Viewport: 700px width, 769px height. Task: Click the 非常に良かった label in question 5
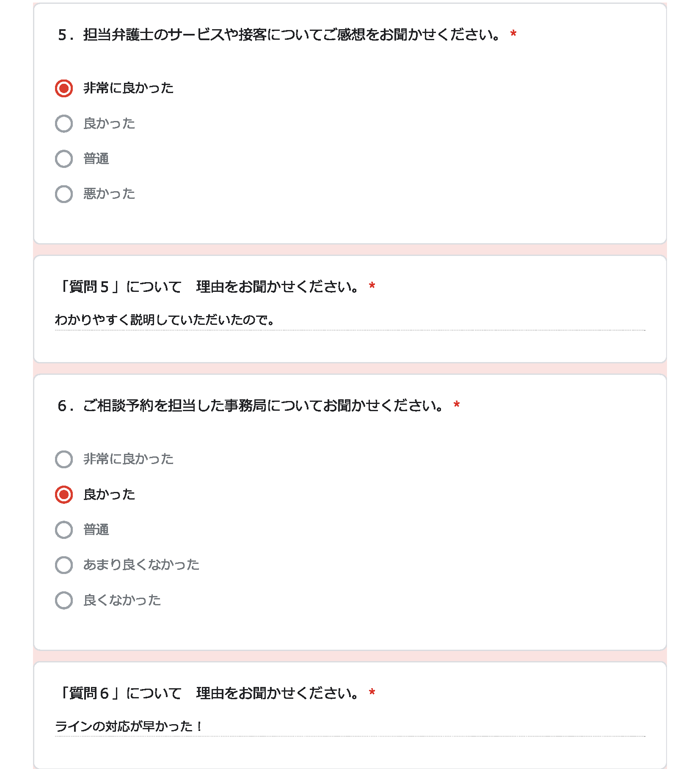tap(129, 88)
